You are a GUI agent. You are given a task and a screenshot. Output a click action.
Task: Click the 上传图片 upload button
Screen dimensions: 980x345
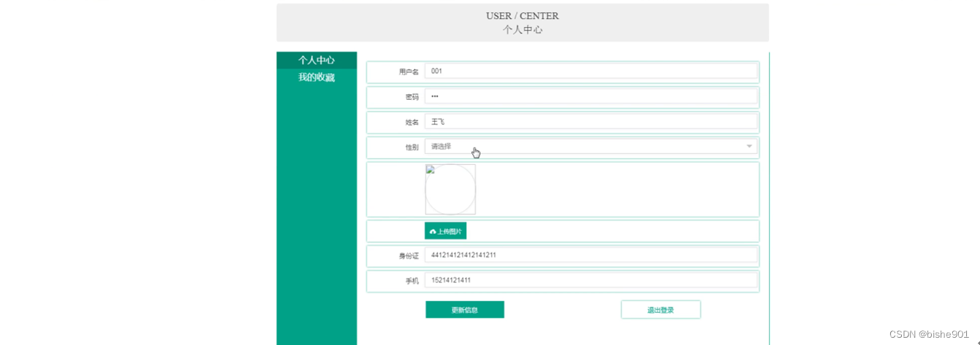(445, 231)
